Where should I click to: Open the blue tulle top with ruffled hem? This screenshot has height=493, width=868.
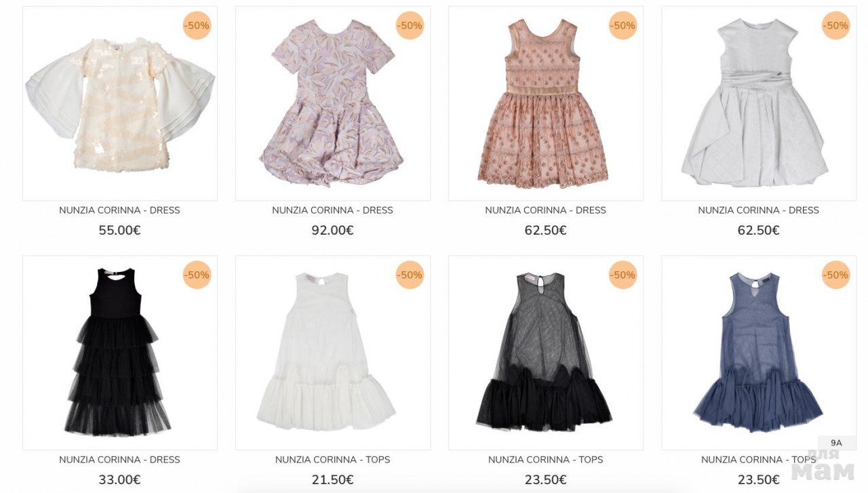pos(759,353)
